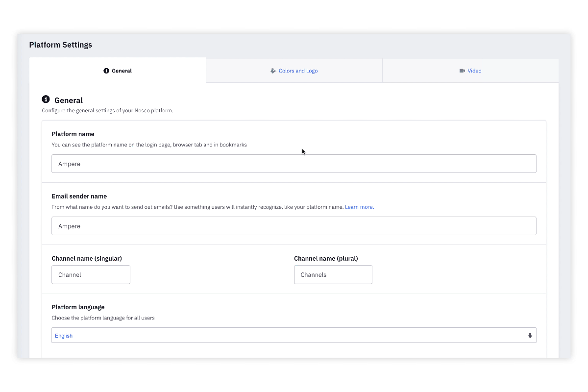This screenshot has height=392, width=588.
Task: Click the Platform language label
Action: point(78,307)
